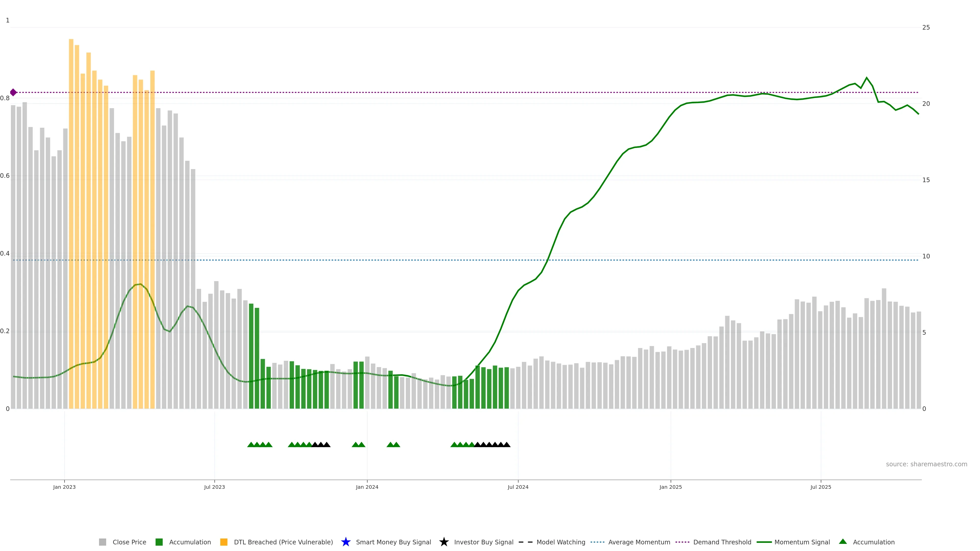Click the Jul 2025 axis label
Screen dimensions: 980x551
820,487
